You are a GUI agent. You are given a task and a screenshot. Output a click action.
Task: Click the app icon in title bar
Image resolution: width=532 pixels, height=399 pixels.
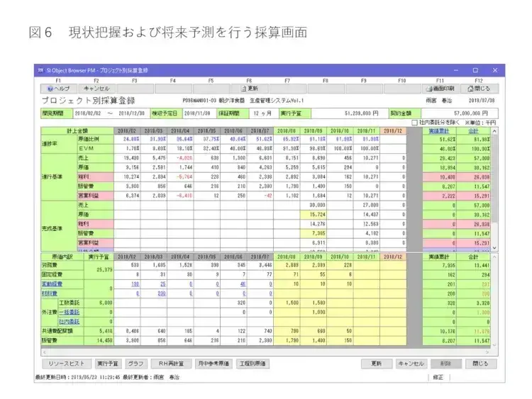(41, 70)
